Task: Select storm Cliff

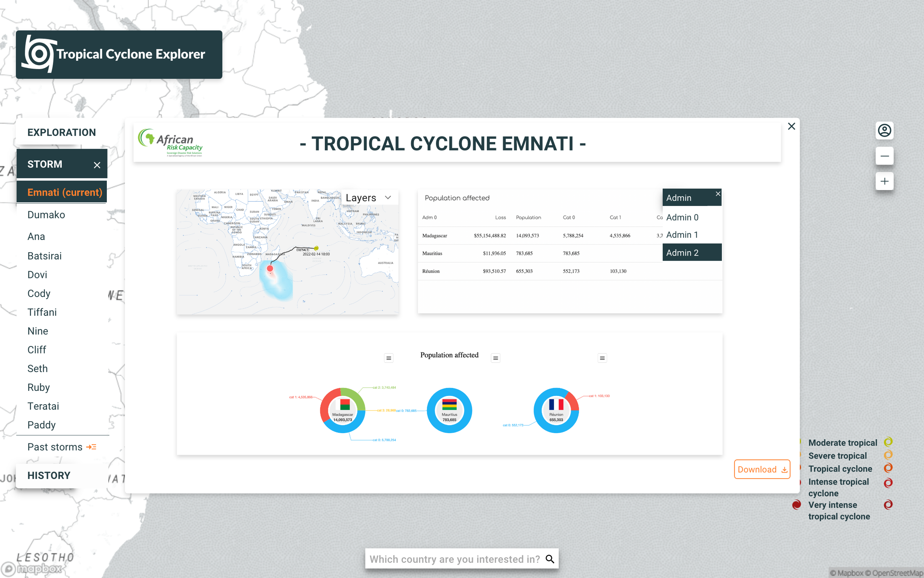Action: [x=37, y=349]
